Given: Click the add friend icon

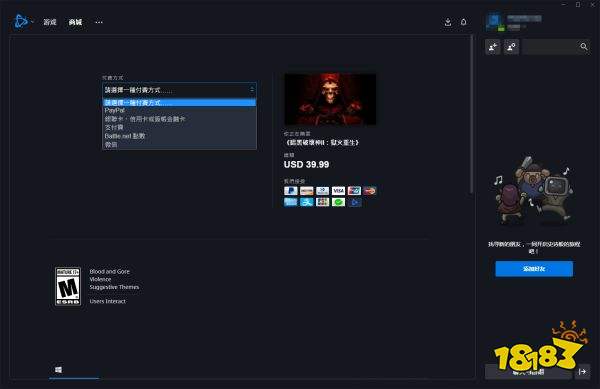Looking at the screenshot, I should click(x=493, y=47).
